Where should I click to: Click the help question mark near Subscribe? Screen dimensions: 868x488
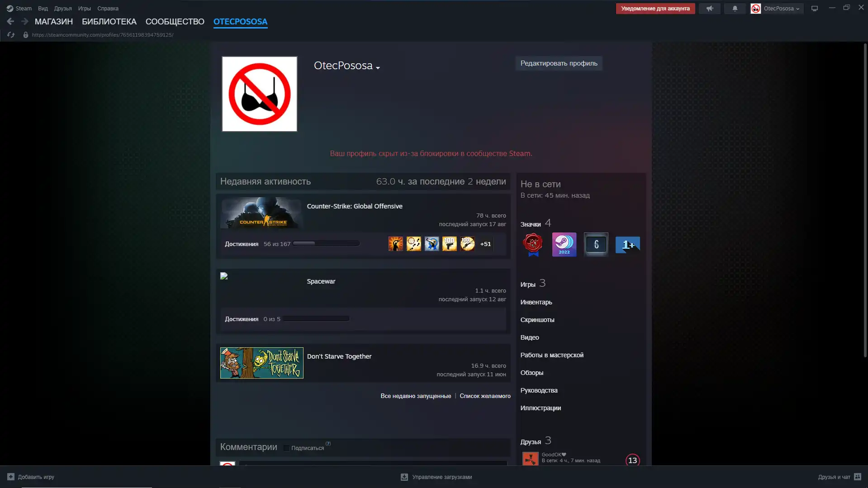(328, 444)
